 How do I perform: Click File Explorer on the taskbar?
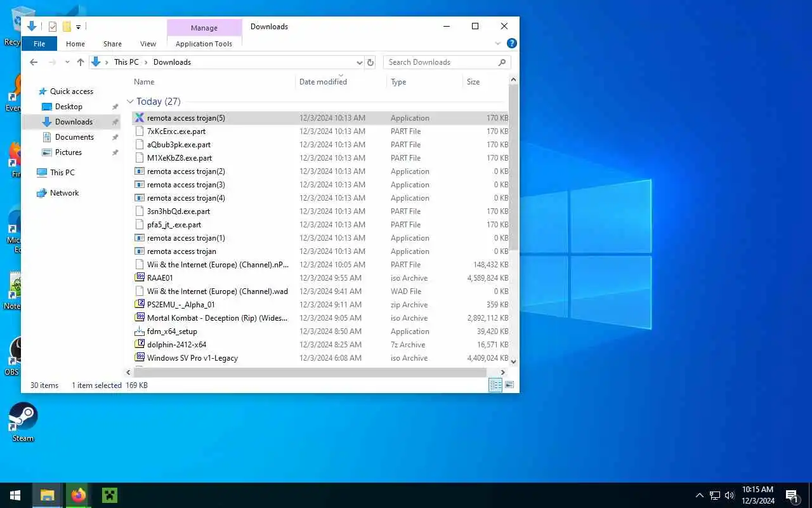[48, 495]
